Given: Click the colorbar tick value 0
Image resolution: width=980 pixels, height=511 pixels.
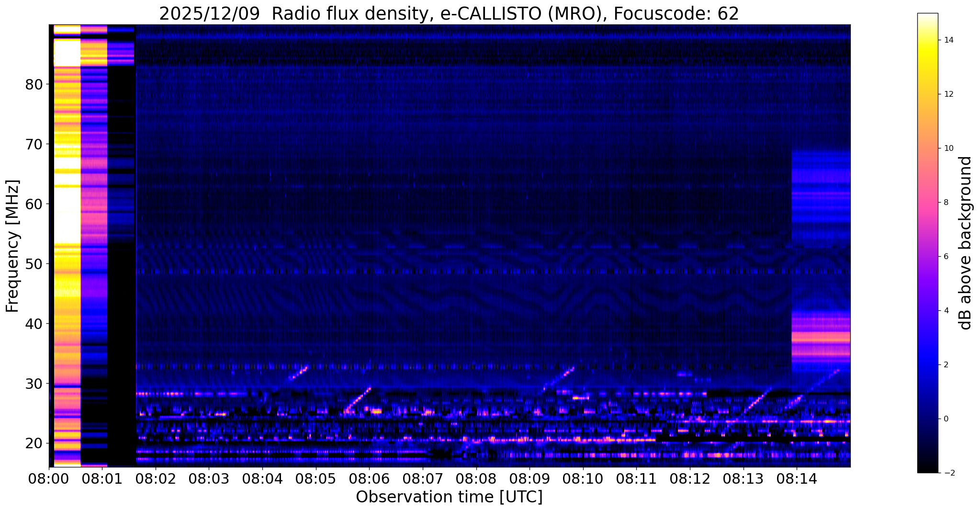Looking at the screenshot, I should pos(946,419).
